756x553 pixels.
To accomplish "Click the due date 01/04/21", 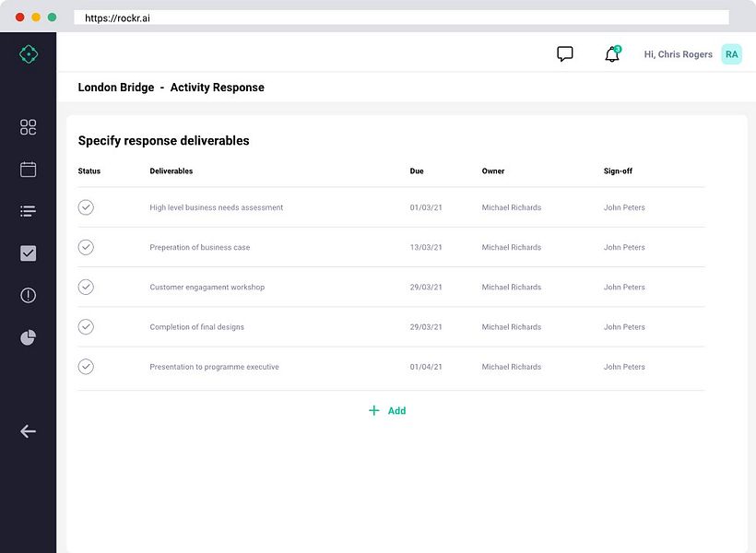I will tap(426, 367).
